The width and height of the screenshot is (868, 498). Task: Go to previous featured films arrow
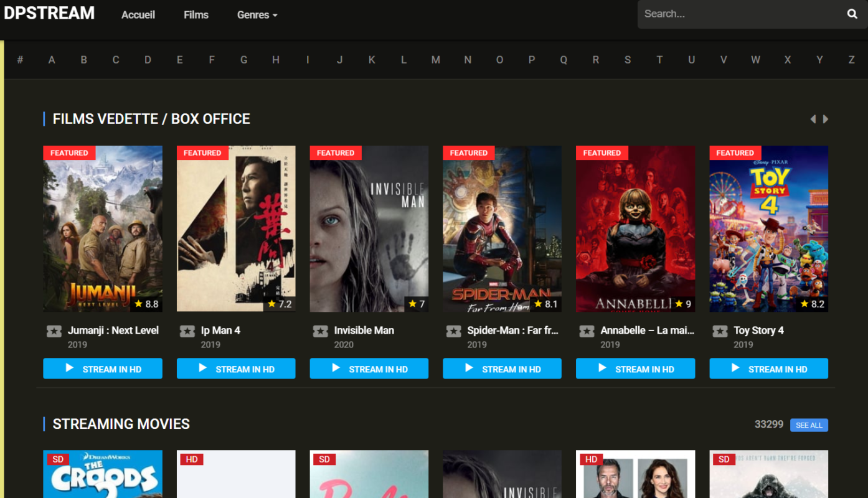point(813,119)
